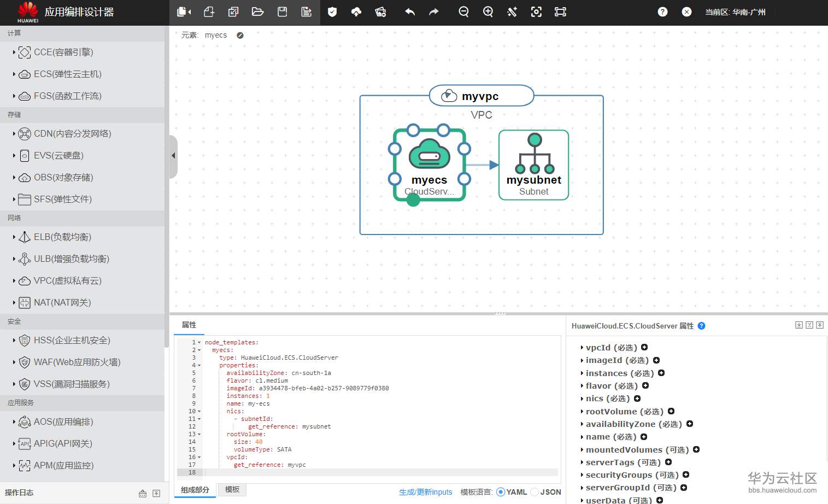Click the 生成/更新inputs link
Viewport: 828px width, 504px height.
pos(425,492)
